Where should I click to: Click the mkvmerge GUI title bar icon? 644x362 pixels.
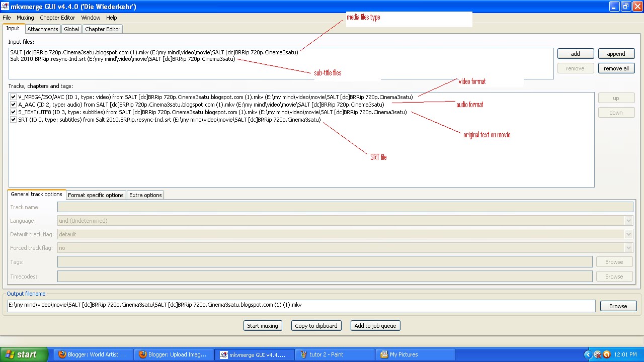point(6,6)
